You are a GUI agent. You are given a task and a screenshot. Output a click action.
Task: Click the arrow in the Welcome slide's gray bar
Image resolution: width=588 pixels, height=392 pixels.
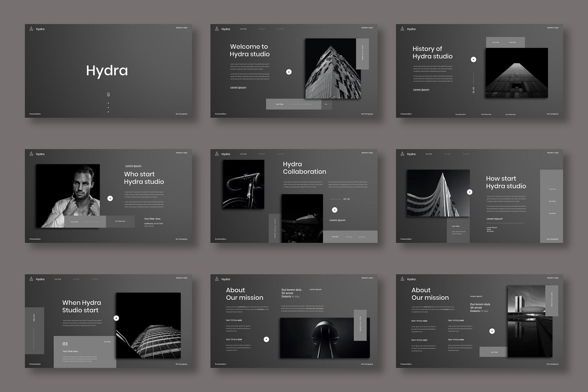pyautogui.click(x=327, y=104)
